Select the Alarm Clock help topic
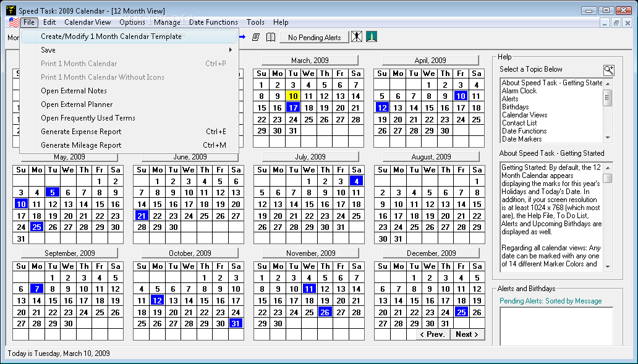This screenshot has width=638, height=364. (519, 91)
